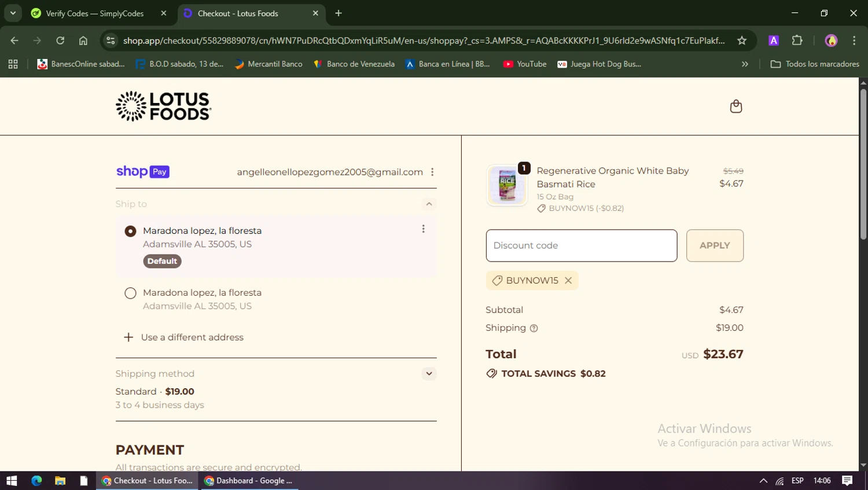
Task: Open the bookmarks apps grid icon
Action: point(13,64)
